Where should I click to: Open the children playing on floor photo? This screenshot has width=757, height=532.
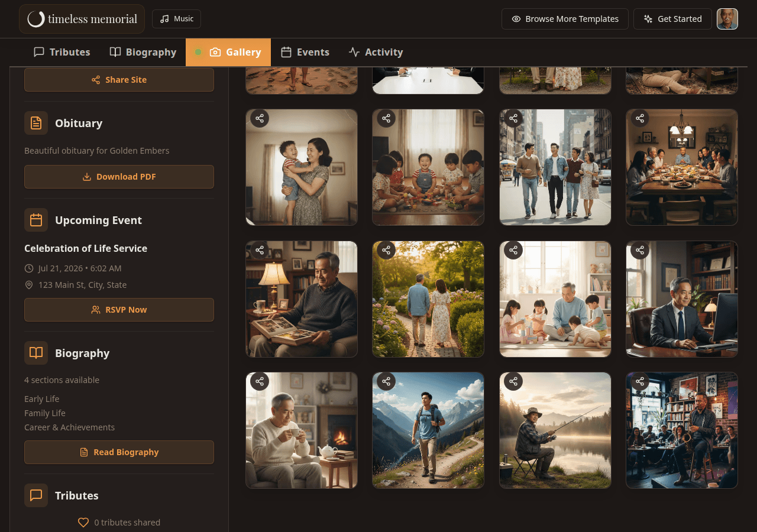pos(428,167)
